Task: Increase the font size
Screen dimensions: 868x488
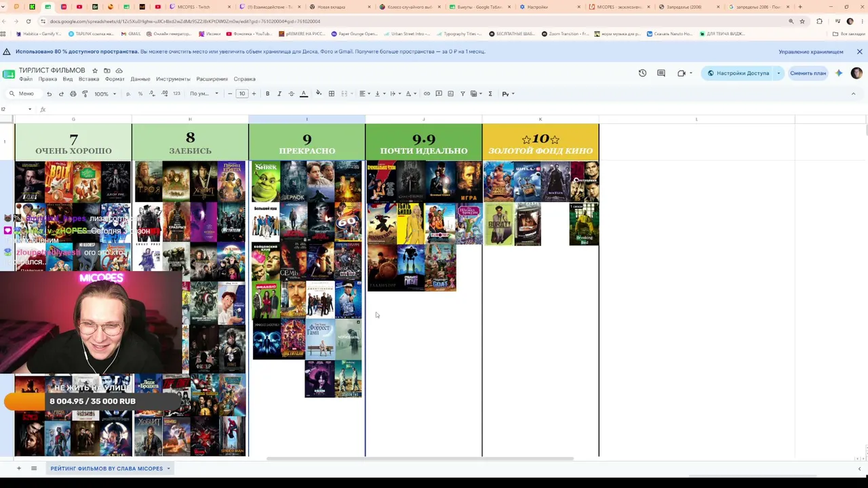Action: tap(254, 94)
